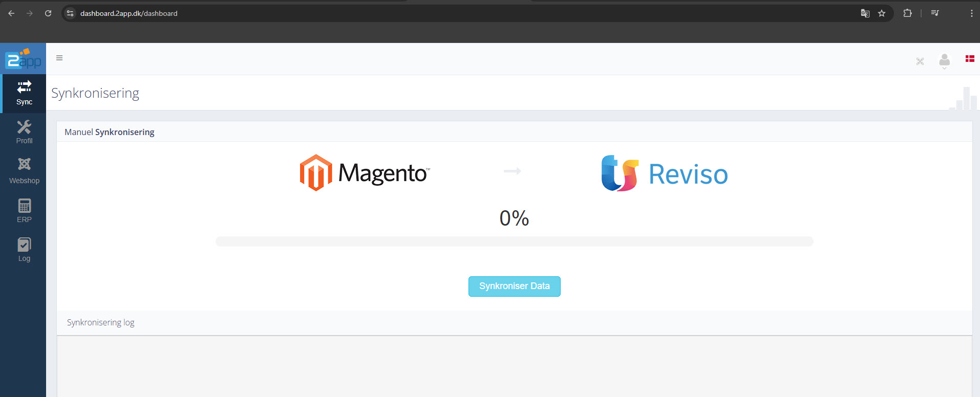The height and width of the screenshot is (397, 980).
Task: Click the Reviso logo
Action: point(664,173)
